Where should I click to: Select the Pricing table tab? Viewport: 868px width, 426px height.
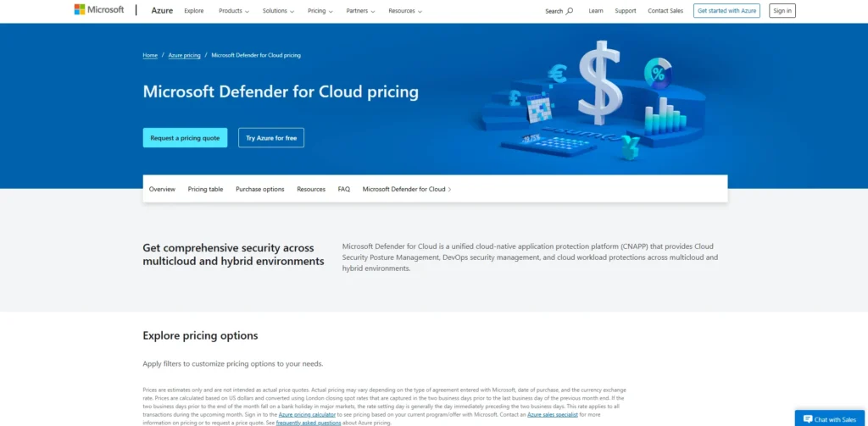click(x=205, y=189)
